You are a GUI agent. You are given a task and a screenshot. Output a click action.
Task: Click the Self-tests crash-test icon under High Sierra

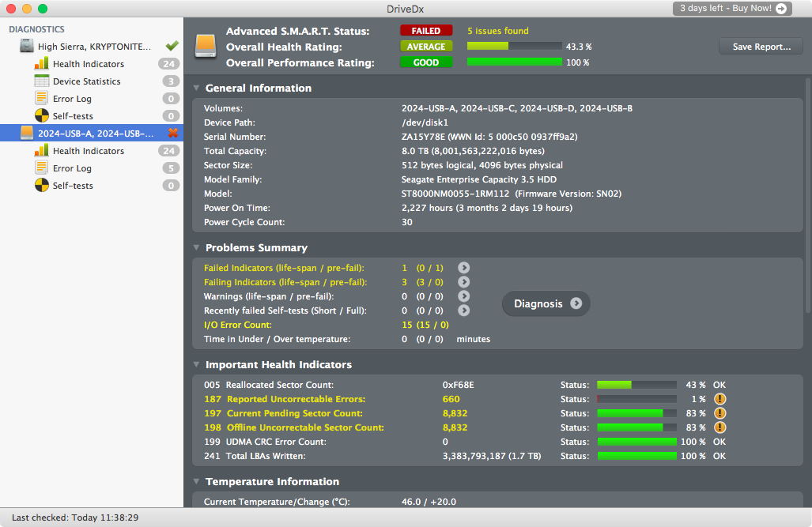[x=41, y=115]
